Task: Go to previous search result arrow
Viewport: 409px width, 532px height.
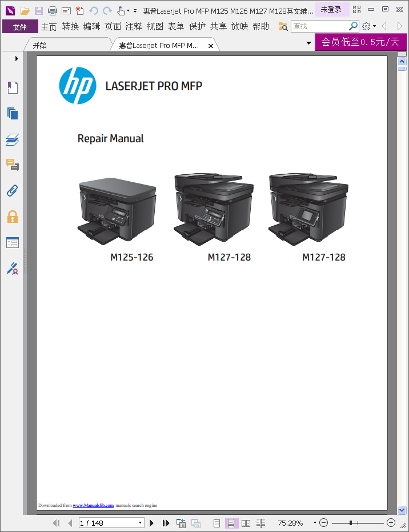Action: 384,26
